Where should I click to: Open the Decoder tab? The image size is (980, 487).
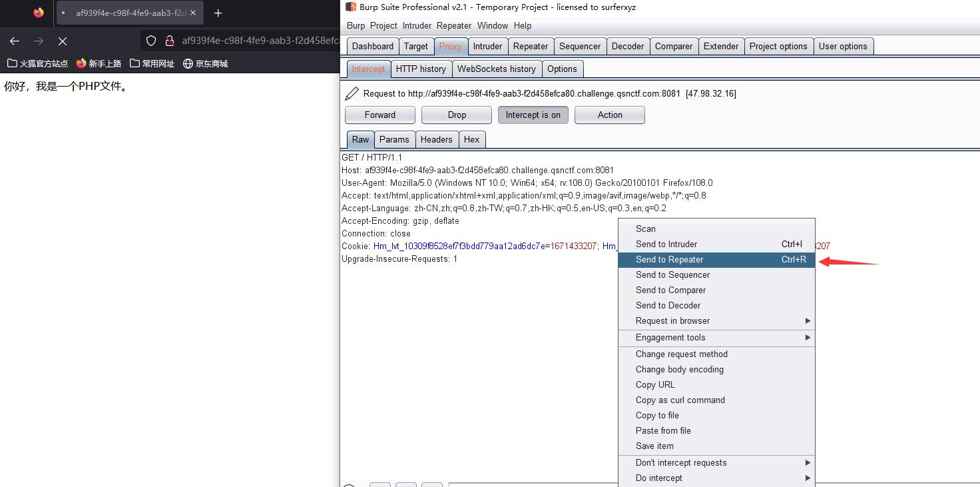[628, 46]
